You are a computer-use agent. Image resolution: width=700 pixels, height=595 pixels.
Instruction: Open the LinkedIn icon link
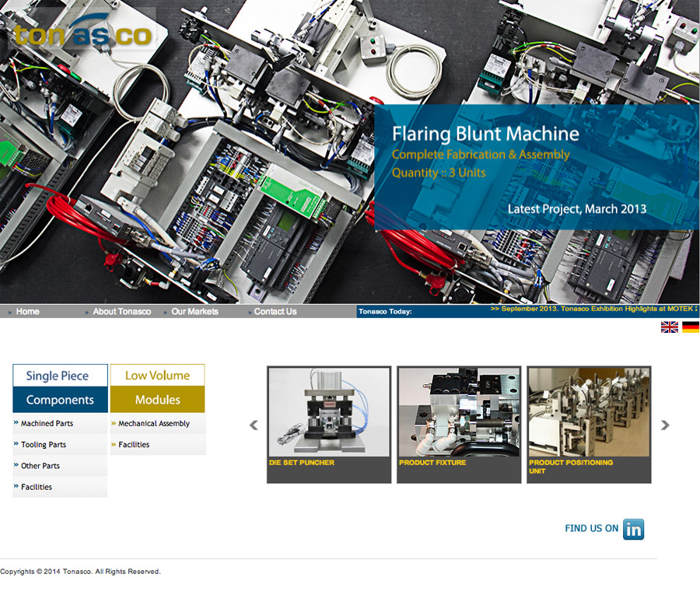[633, 529]
